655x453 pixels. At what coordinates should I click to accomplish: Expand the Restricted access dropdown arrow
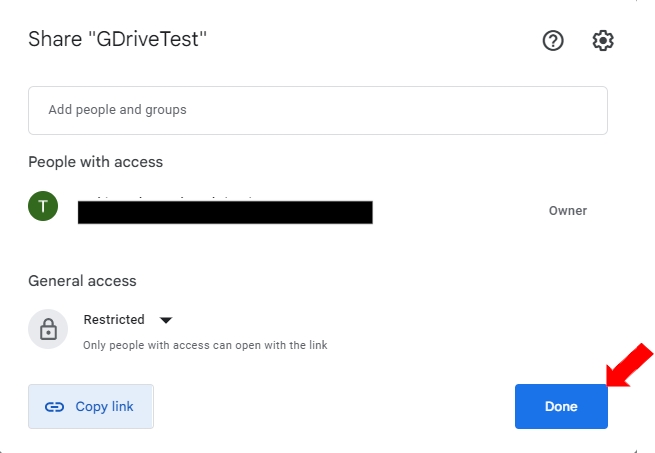[x=166, y=320]
